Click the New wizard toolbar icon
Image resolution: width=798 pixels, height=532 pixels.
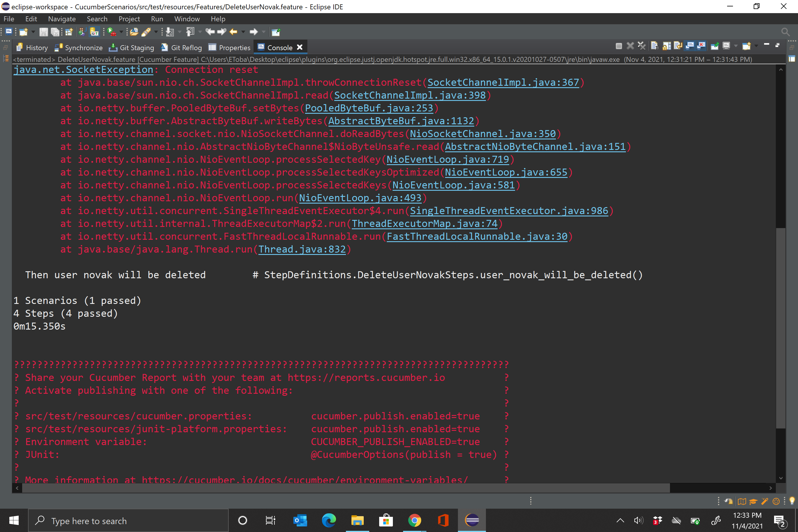coord(23,32)
